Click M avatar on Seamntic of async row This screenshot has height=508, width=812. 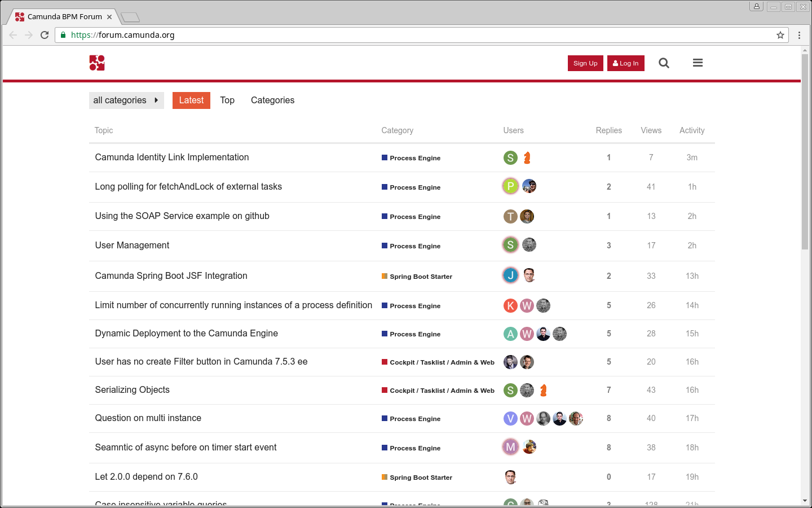coord(510,447)
